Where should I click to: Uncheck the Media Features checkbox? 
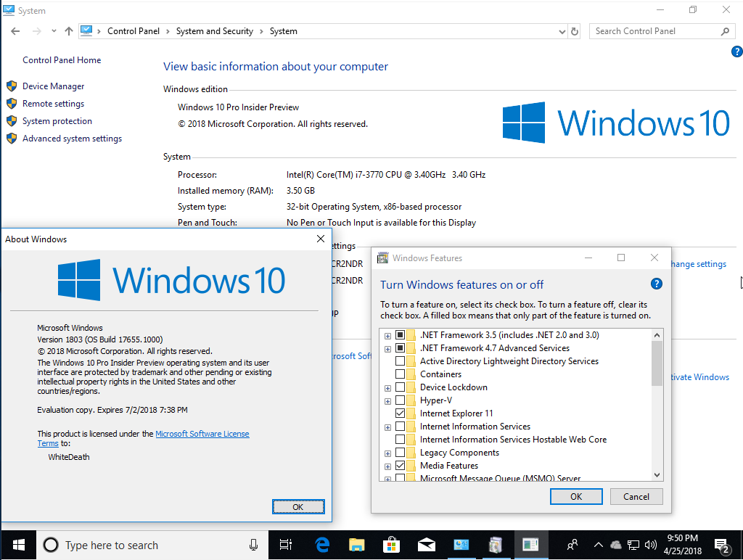[400, 465]
